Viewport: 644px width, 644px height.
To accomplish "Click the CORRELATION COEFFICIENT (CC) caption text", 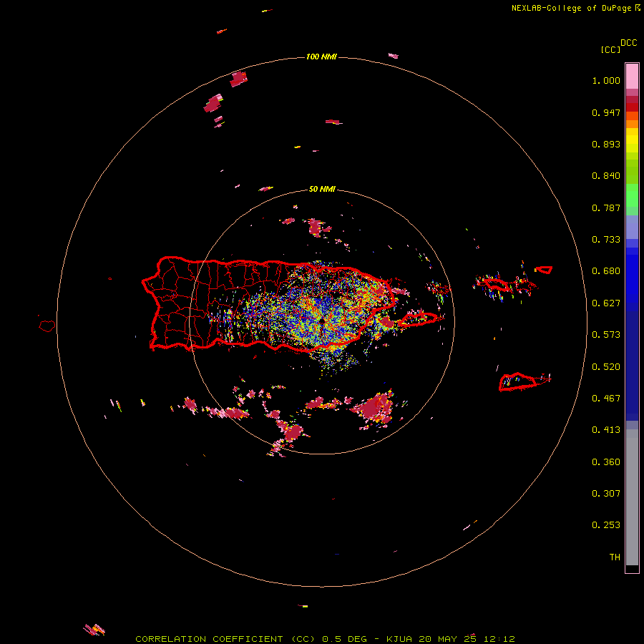I will (x=226, y=639).
